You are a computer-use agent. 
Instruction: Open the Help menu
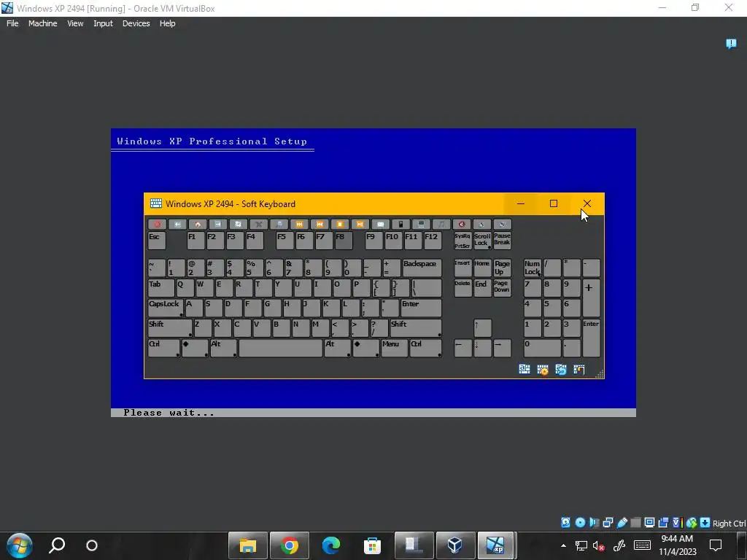pyautogui.click(x=167, y=23)
